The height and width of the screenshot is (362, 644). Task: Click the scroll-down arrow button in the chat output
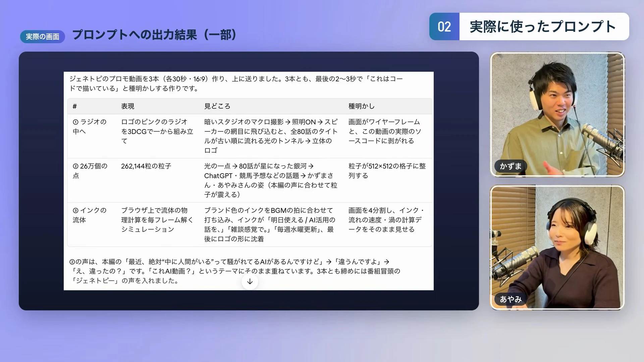tap(250, 282)
